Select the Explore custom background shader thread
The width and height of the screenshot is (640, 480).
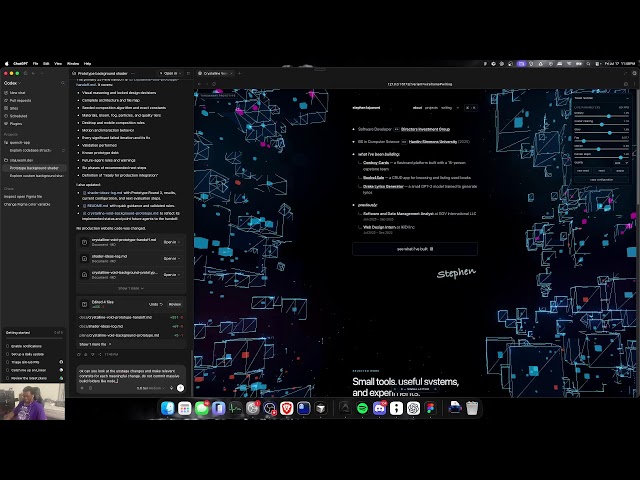[x=36, y=176]
